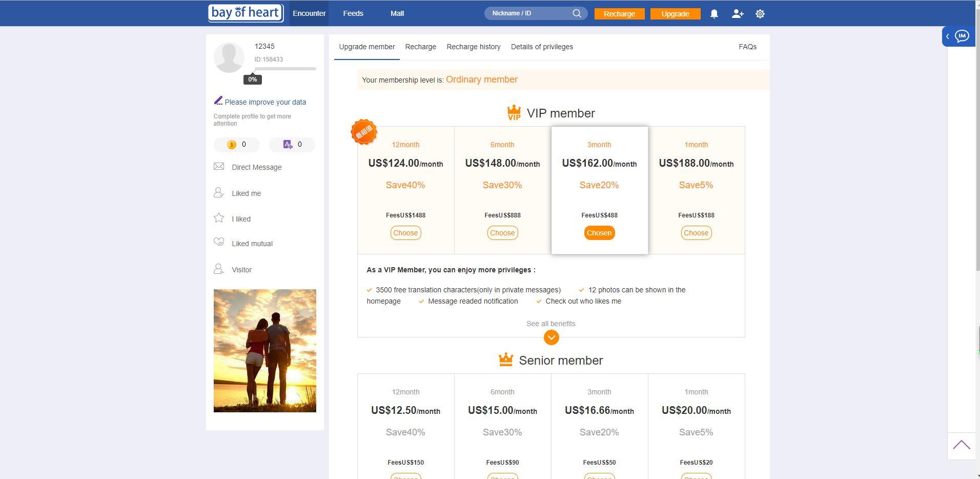Click the gold coin balance icon

click(x=232, y=145)
